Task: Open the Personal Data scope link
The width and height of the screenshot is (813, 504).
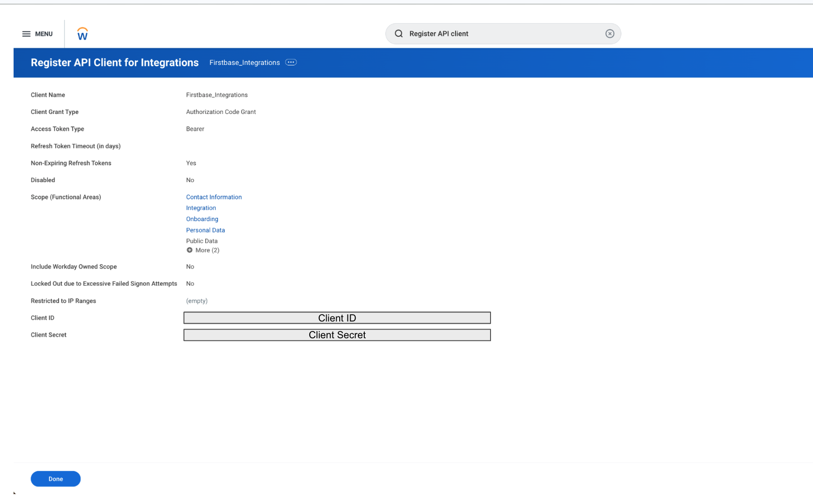Action: click(205, 230)
